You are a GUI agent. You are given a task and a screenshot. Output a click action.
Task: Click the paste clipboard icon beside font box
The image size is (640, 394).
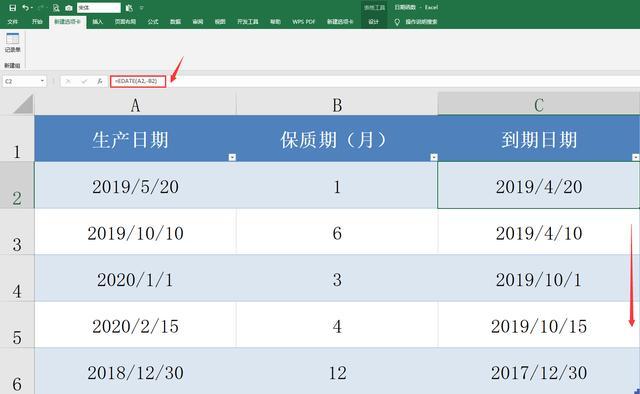click(129, 8)
